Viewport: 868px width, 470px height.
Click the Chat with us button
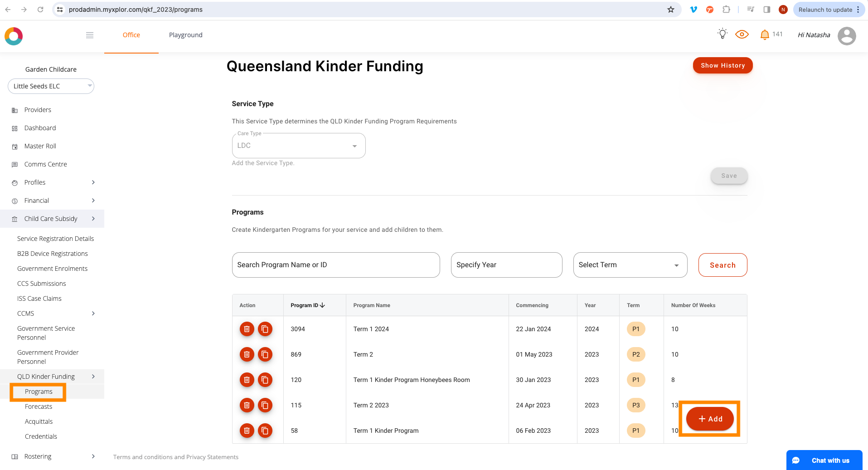[824, 460]
